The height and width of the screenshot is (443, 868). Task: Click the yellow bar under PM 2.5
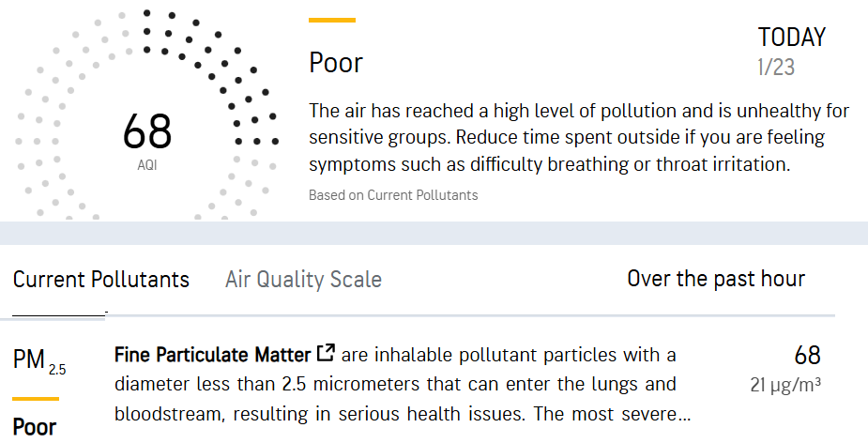[x=36, y=399]
